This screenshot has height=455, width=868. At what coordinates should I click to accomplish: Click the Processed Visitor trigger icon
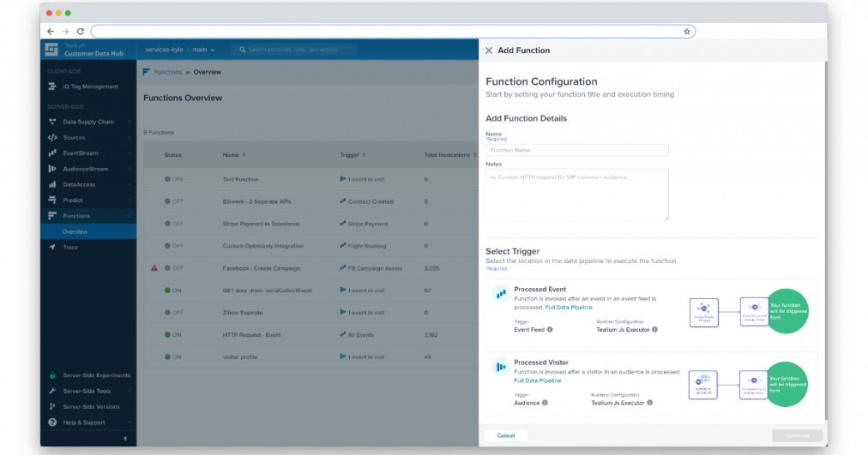(x=500, y=367)
